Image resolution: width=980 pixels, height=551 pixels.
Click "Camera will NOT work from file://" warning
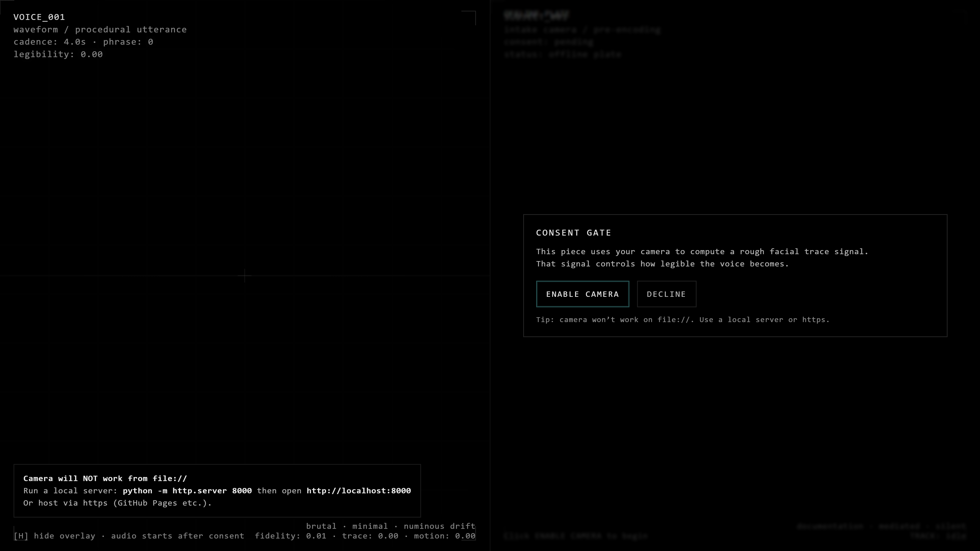[105, 478]
